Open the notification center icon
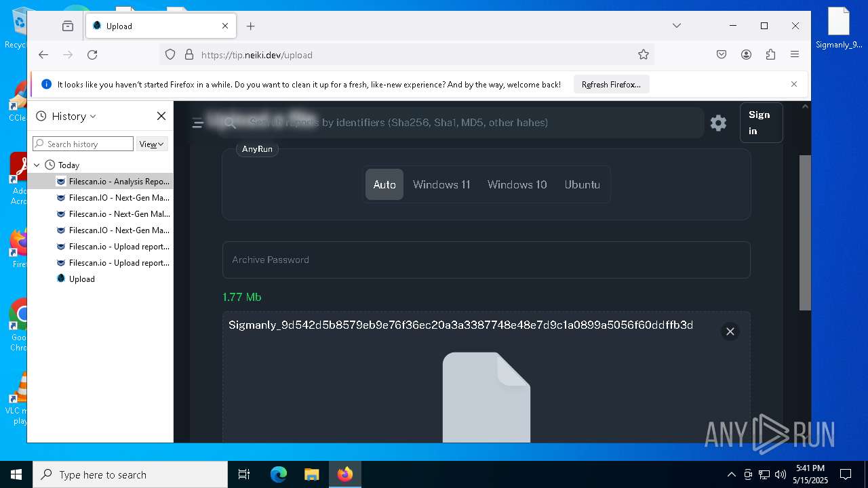The width and height of the screenshot is (868, 488). pyautogui.click(x=846, y=474)
